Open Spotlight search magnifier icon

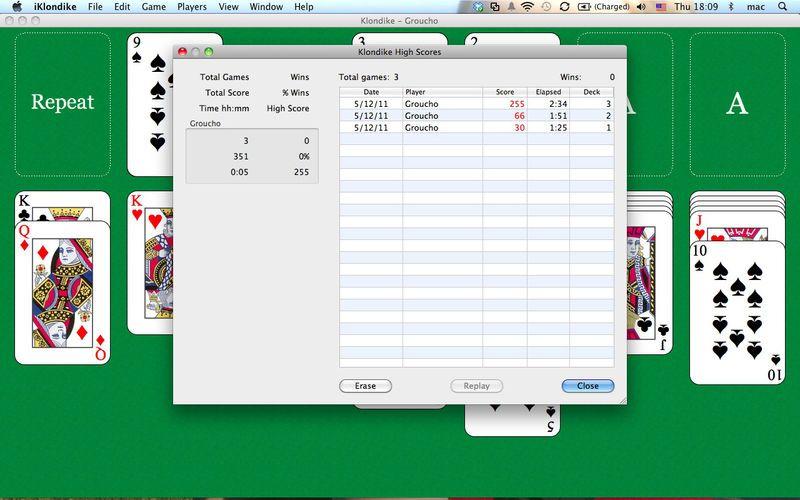(782, 7)
